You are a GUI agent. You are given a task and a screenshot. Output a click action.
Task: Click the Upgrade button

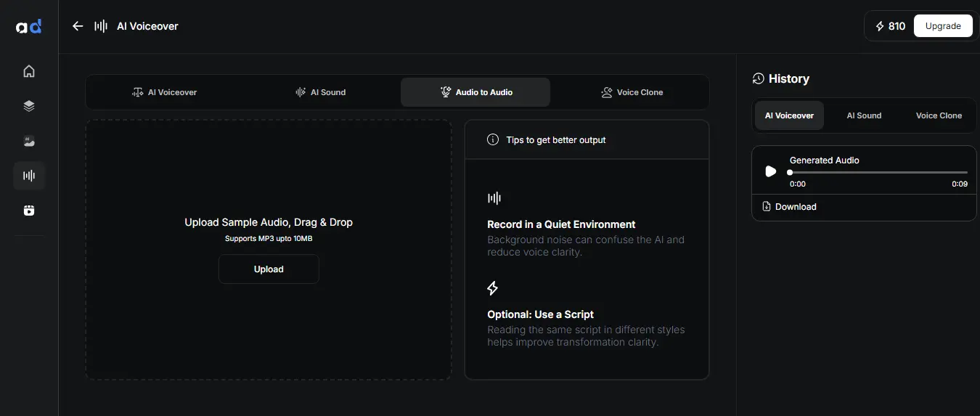[943, 26]
